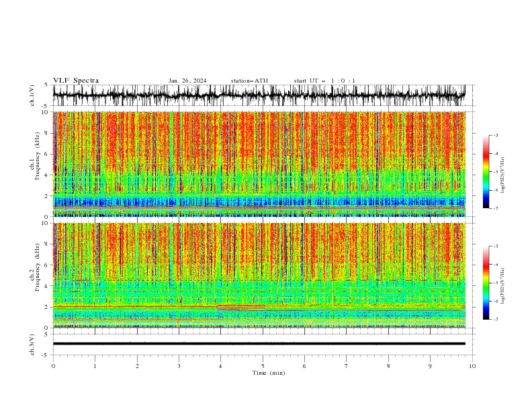Screen dimensions: 532x411
Task: Click the "6" kHz tick on ch.1 axis
Action: (48, 154)
